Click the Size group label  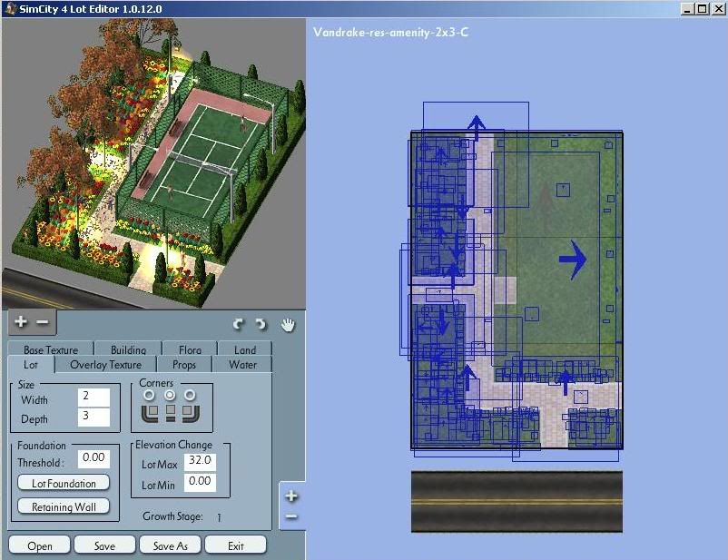click(x=26, y=385)
